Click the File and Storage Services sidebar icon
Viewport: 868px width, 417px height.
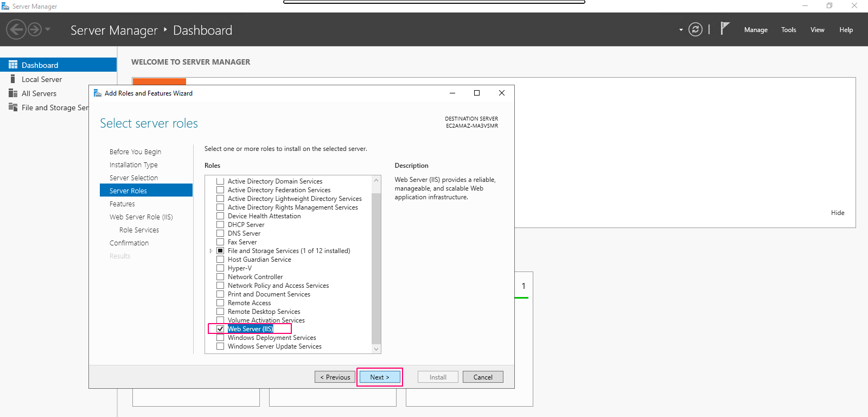(13, 107)
